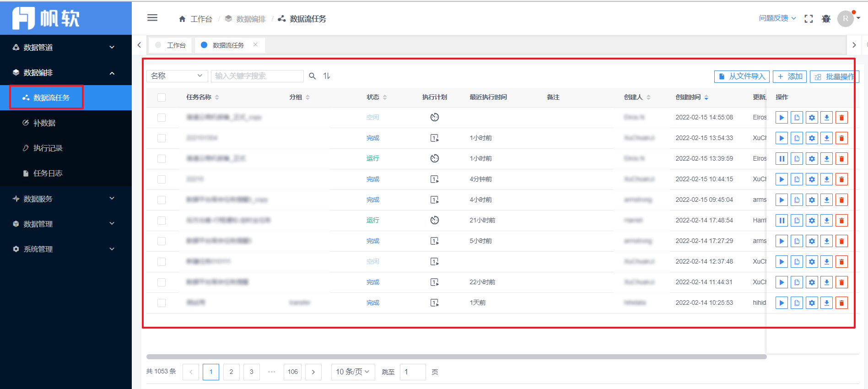Viewport: 868px width, 389px height.
Task: Close the 数据流任务 tab
Action: [x=255, y=44]
